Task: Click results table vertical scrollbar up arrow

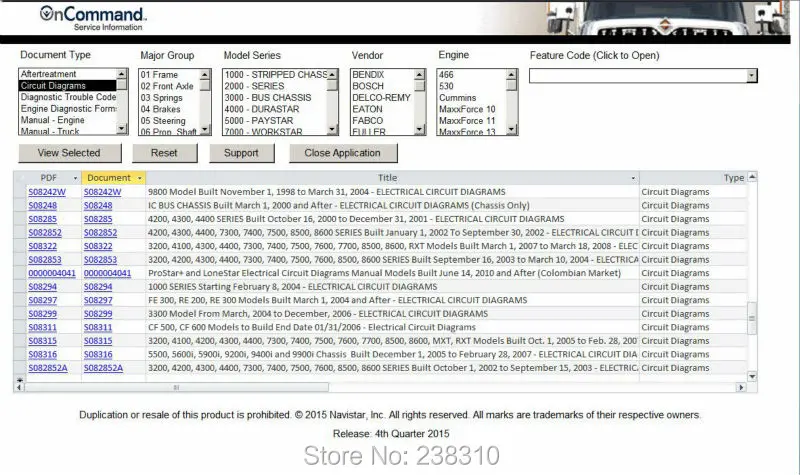Action: pyautogui.click(x=752, y=177)
